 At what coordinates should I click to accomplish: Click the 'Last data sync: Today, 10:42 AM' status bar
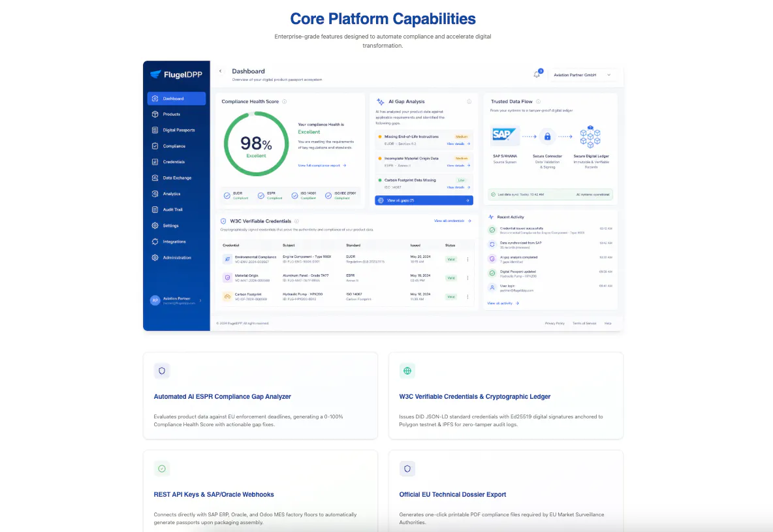pyautogui.click(x=550, y=195)
